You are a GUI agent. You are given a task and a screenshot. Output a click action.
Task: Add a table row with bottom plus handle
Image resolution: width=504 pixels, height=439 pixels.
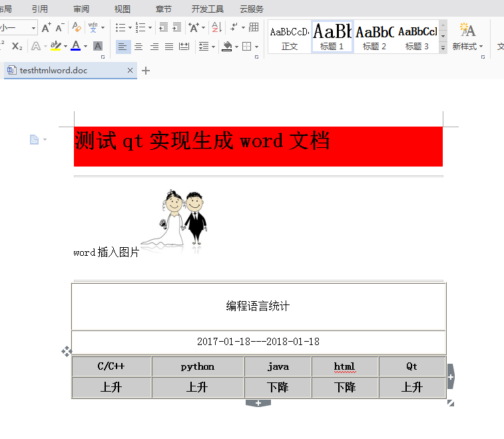click(258, 403)
